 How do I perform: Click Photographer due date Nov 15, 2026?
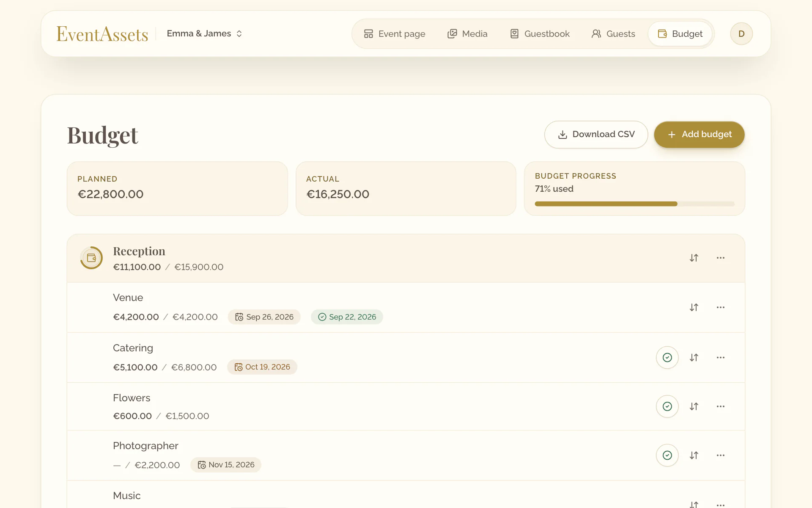(226, 465)
